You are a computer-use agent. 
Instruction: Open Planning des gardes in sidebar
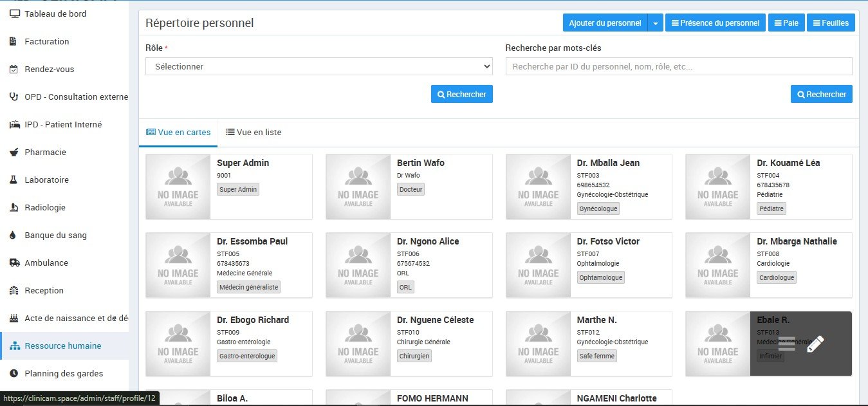(64, 373)
